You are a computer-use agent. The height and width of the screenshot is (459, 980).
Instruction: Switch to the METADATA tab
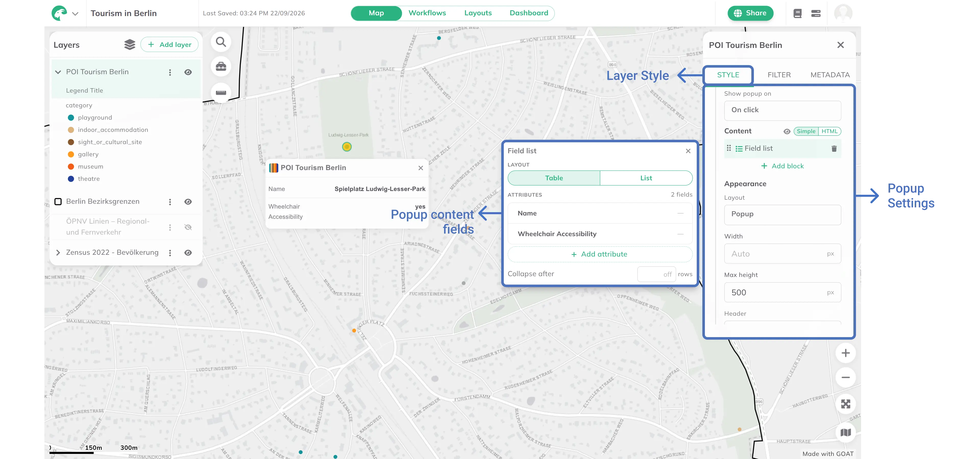830,75
